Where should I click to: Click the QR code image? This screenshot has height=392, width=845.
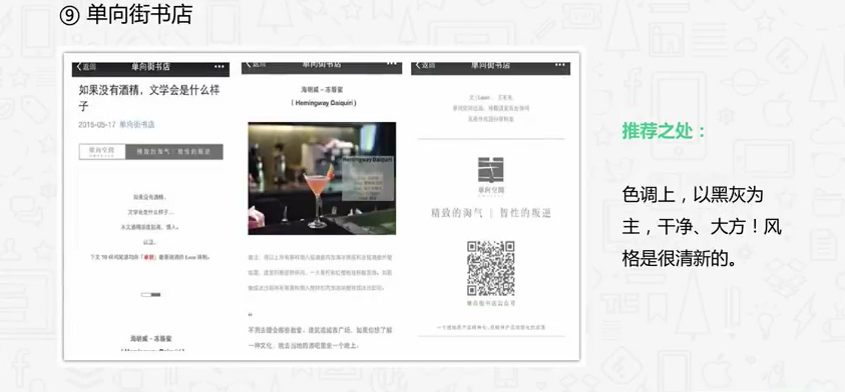(491, 268)
